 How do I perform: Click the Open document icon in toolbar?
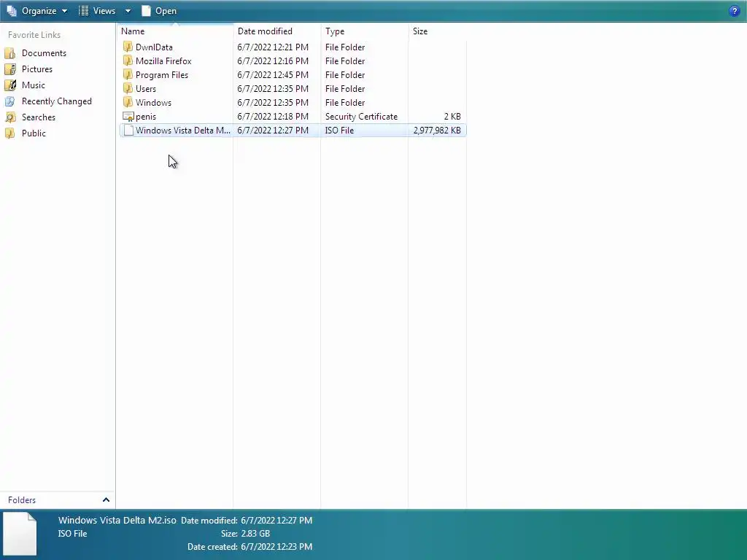[x=146, y=10]
